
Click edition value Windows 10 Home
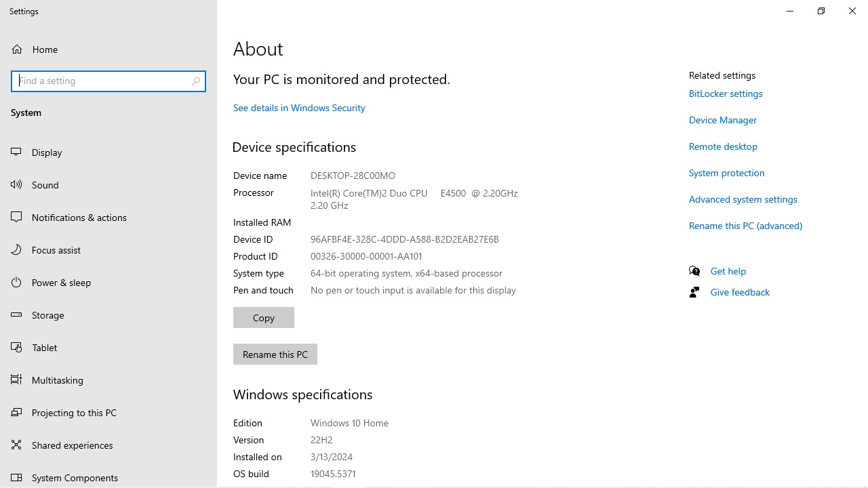pos(349,423)
